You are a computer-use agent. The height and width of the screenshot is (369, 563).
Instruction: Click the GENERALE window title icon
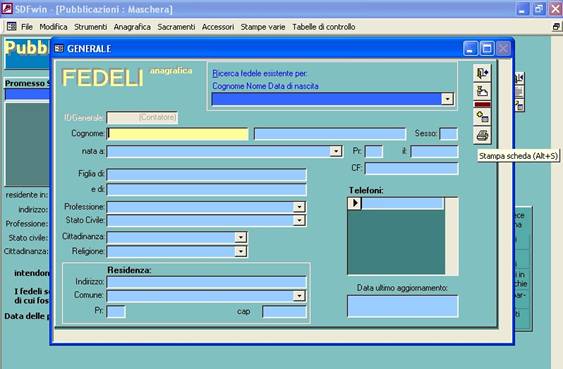59,48
